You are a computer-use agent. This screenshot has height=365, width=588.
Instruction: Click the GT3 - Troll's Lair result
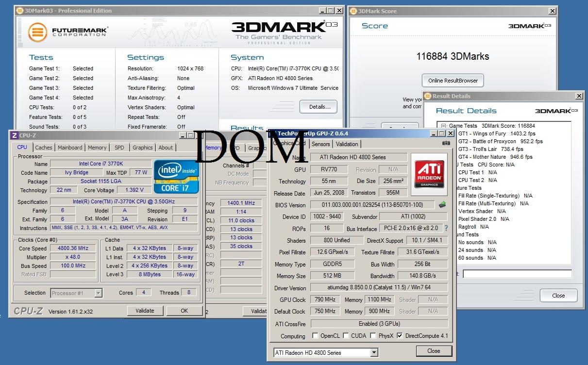point(491,149)
